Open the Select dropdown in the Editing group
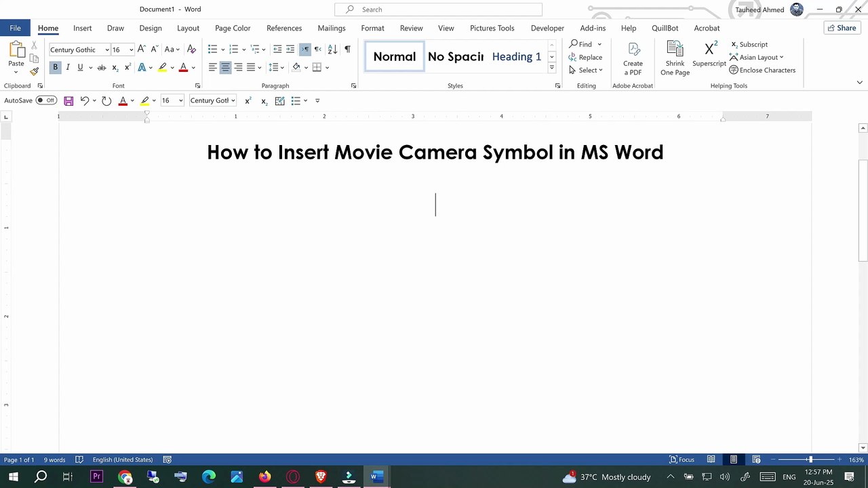Viewport: 868px width, 488px height. click(586, 70)
